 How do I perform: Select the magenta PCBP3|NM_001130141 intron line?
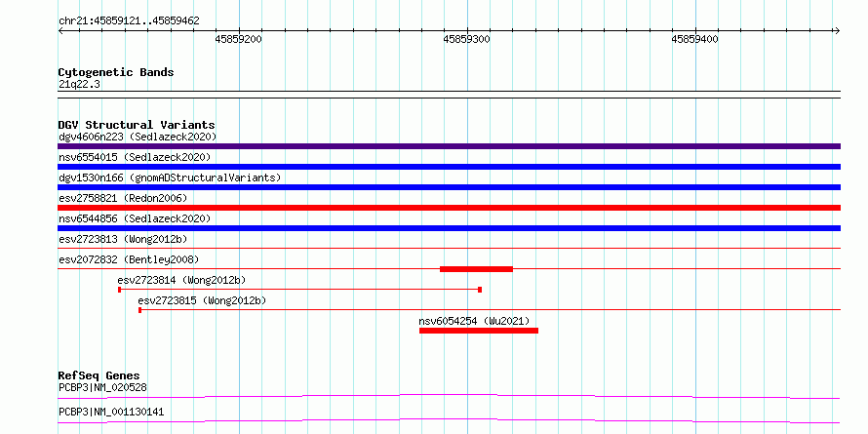(449, 420)
